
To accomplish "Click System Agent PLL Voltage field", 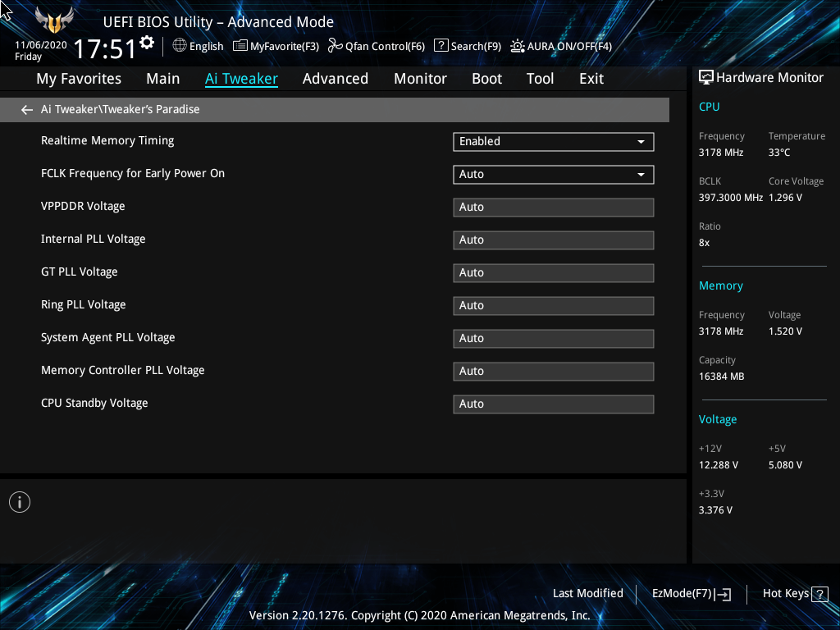I will (x=554, y=339).
